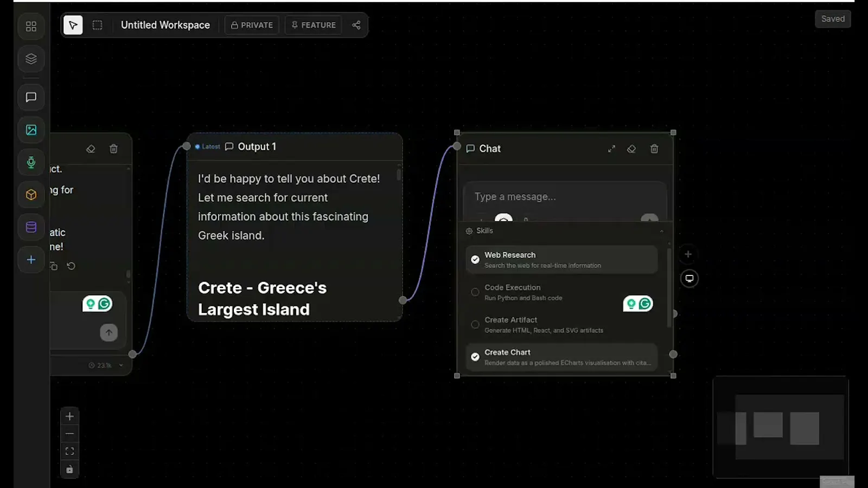Click the Saved status indicator
This screenshot has height=488, width=868.
pos(833,19)
